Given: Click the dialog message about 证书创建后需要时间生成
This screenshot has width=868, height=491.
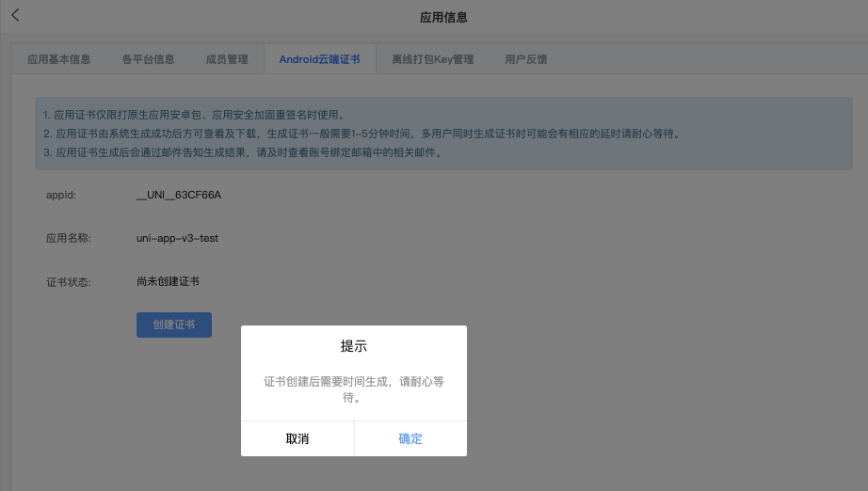Looking at the screenshot, I should pos(354,389).
